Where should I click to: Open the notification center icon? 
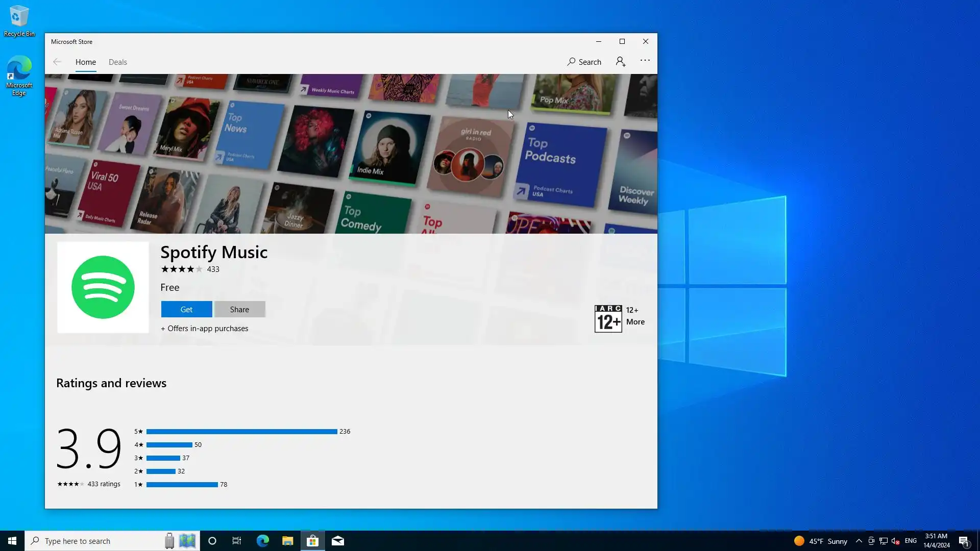click(964, 541)
